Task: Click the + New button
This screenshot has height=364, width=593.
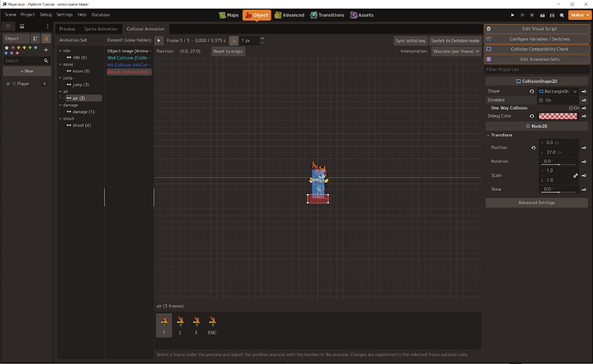Action: [27, 71]
